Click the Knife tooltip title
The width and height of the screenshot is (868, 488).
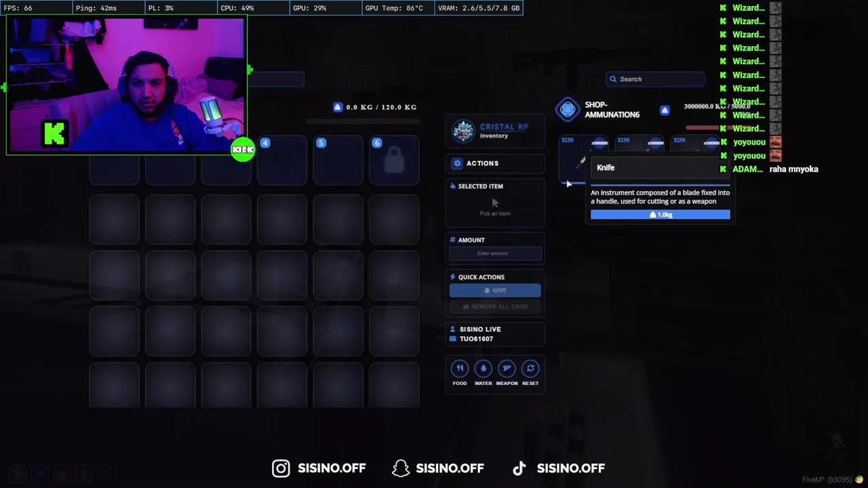click(606, 167)
